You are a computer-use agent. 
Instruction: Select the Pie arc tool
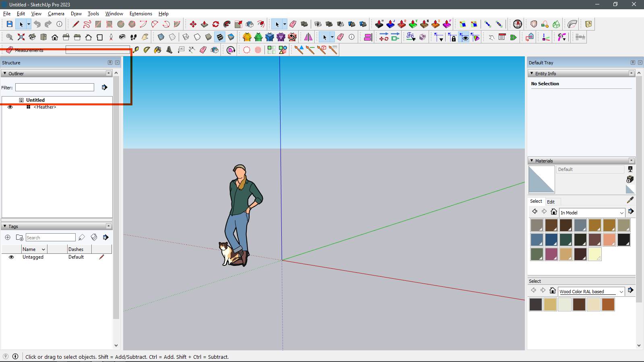click(x=177, y=24)
